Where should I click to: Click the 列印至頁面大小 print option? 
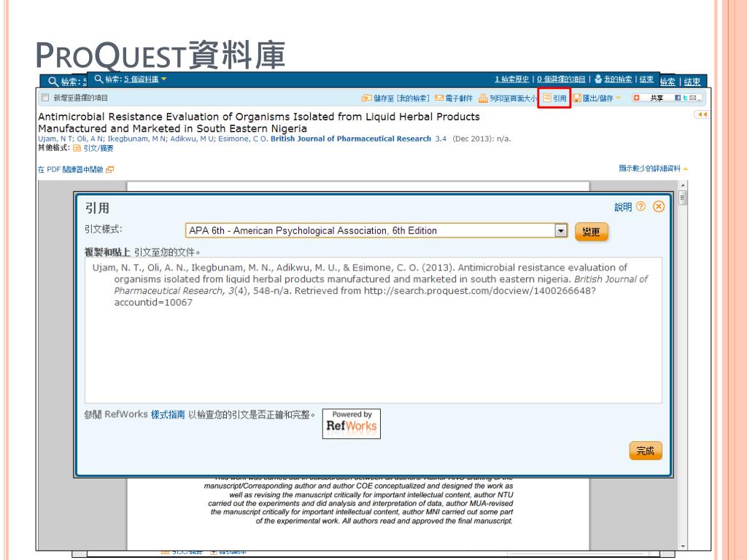tap(508, 98)
